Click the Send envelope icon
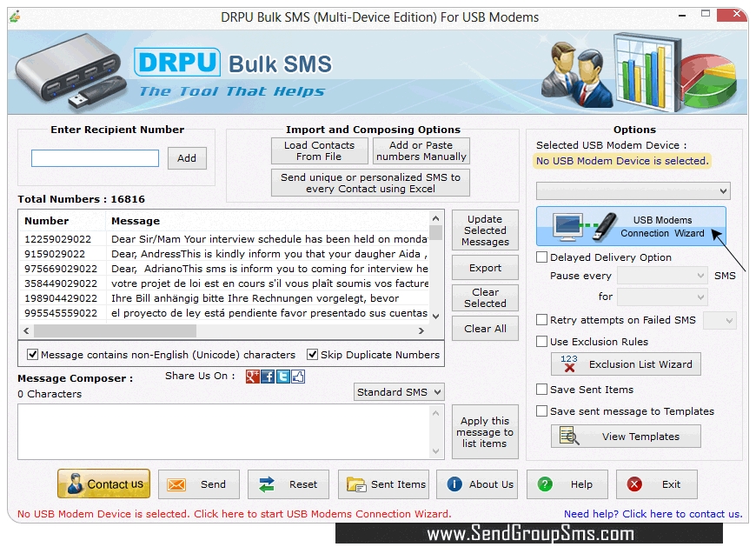The width and height of the screenshot is (756, 547). pyautogui.click(x=176, y=484)
